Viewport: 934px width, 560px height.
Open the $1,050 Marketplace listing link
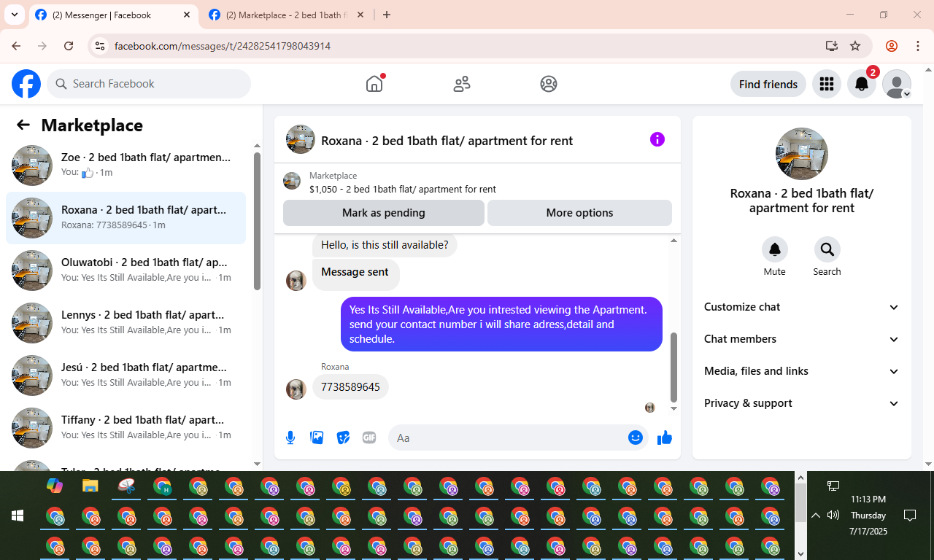pos(403,189)
